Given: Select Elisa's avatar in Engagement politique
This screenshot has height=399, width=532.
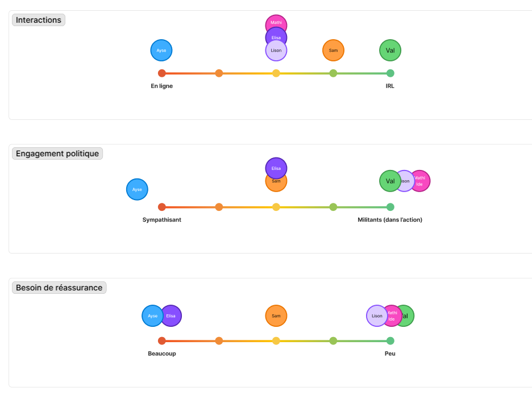Looking at the screenshot, I should pyautogui.click(x=276, y=167).
